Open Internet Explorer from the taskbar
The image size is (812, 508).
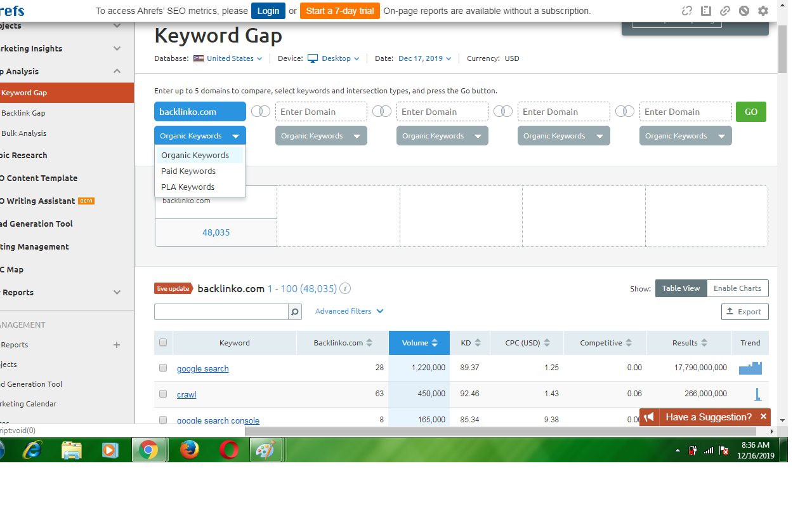point(32,450)
